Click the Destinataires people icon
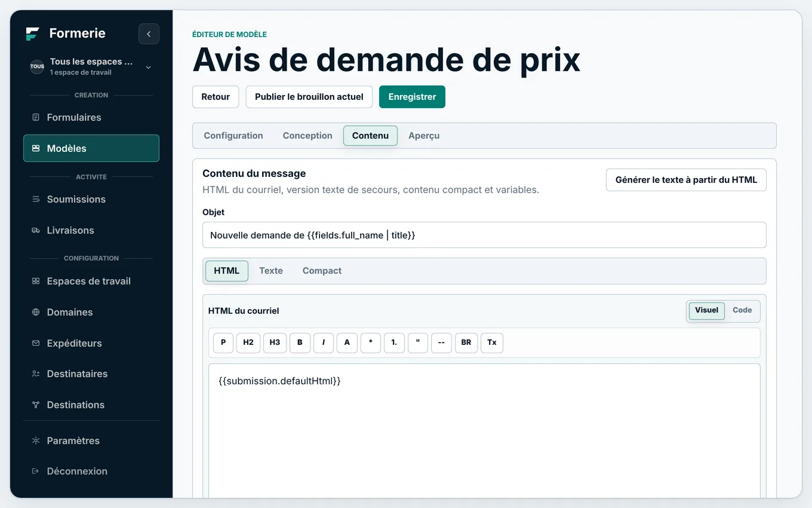Image resolution: width=812 pixels, height=508 pixels. click(x=36, y=374)
